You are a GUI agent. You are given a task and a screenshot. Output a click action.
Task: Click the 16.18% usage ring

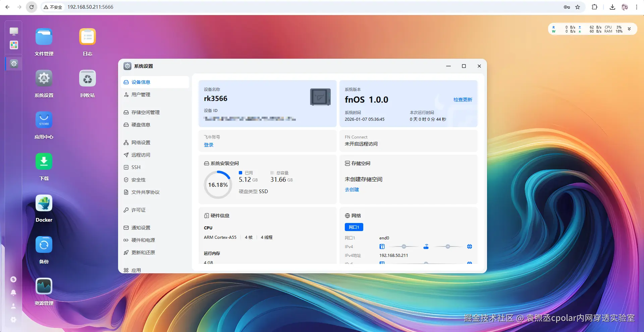(218, 185)
